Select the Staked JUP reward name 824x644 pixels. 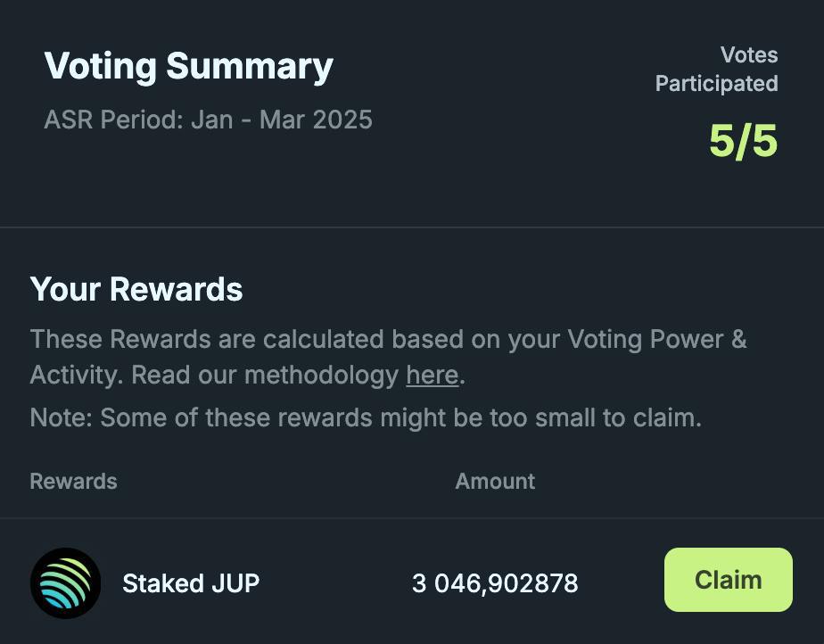pyautogui.click(x=191, y=583)
